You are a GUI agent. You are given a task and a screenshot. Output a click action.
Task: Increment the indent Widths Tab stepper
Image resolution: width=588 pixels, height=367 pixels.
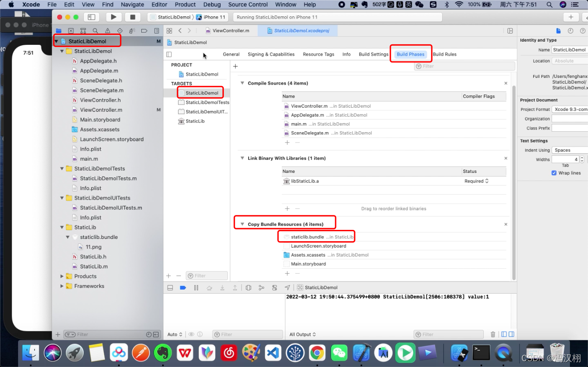pyautogui.click(x=582, y=158)
